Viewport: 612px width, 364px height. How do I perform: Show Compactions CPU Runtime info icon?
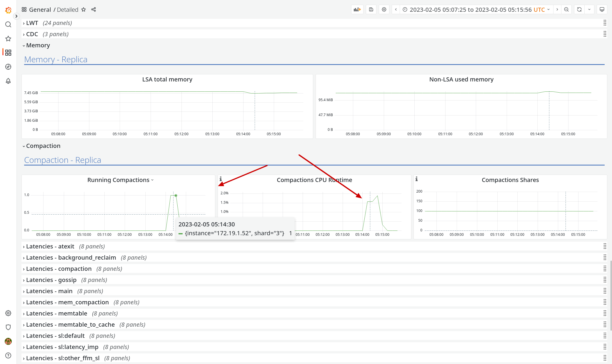(221, 179)
